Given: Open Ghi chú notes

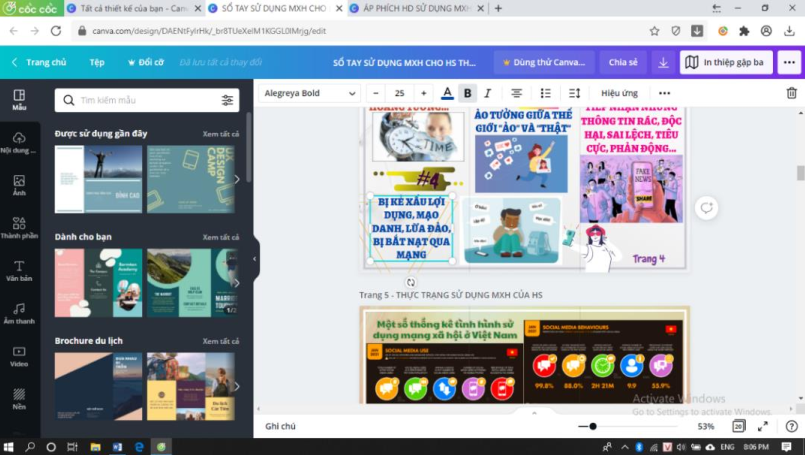Looking at the screenshot, I should click(x=280, y=426).
